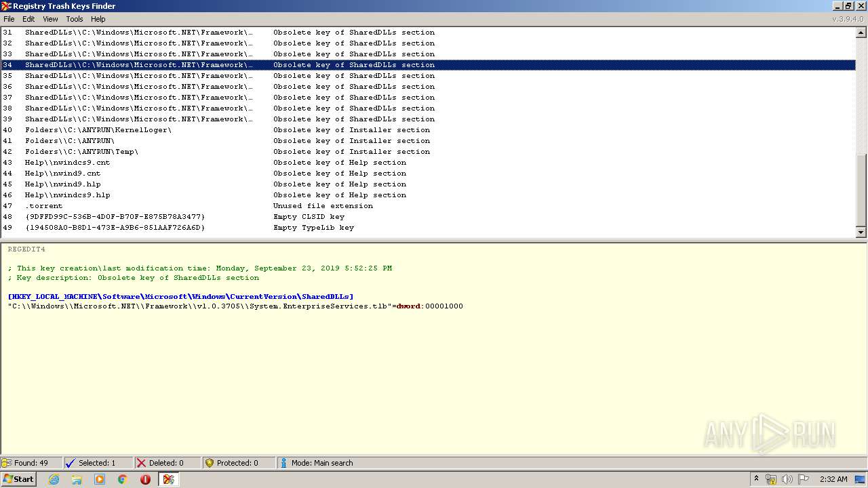The height and width of the screenshot is (488, 868).
Task: Click the HKEY_LOCAL_MACHINE SharedDLLs registry path
Action: pos(180,297)
